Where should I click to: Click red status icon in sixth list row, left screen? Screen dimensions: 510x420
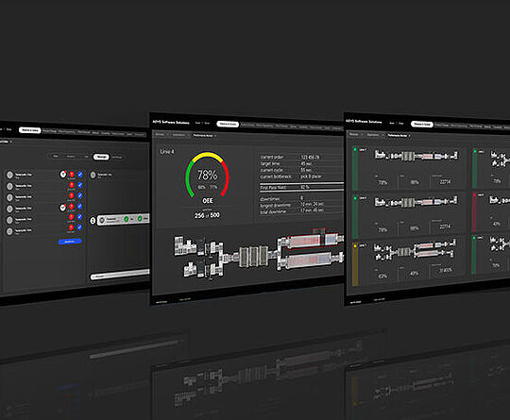coord(71,227)
